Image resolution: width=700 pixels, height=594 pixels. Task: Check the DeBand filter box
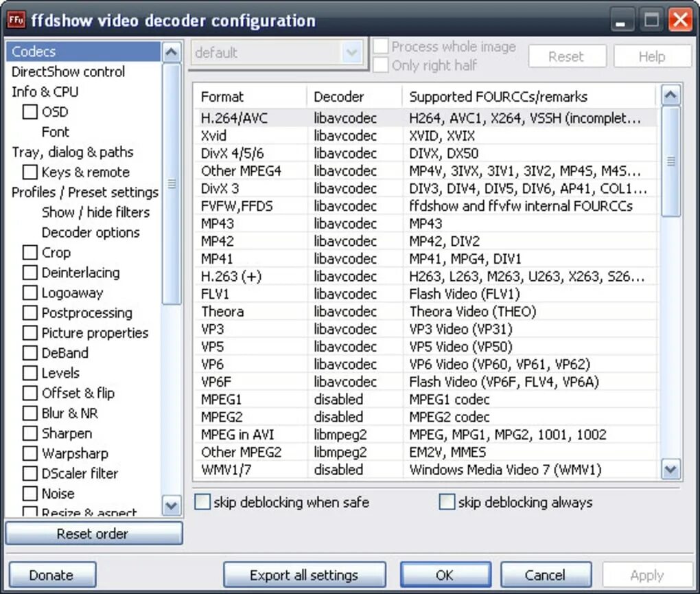pyautogui.click(x=30, y=353)
